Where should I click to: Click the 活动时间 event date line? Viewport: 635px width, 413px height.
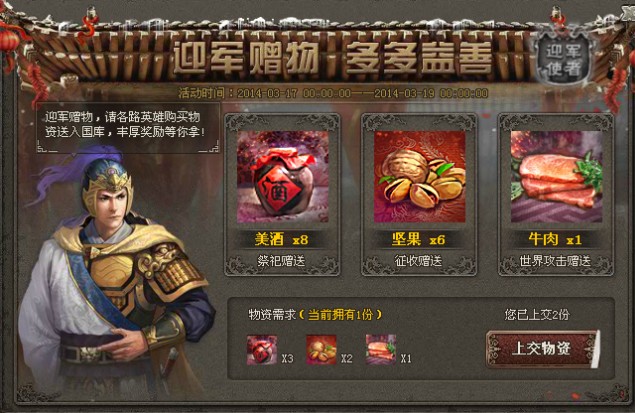333,93
